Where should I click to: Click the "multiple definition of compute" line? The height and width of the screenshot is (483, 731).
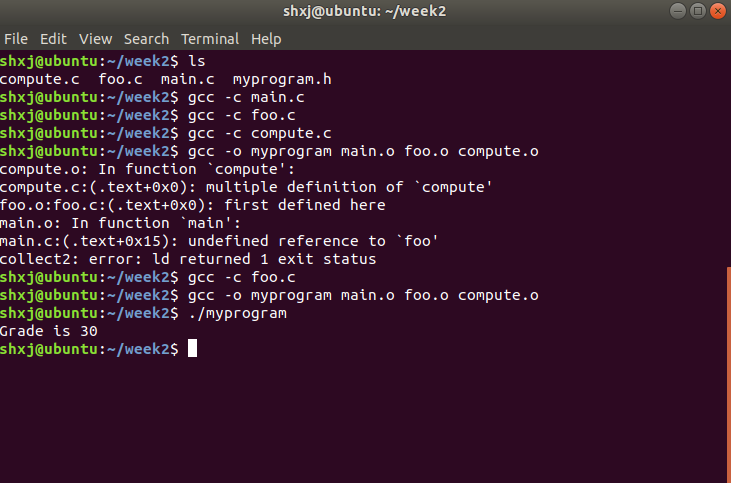(x=247, y=187)
